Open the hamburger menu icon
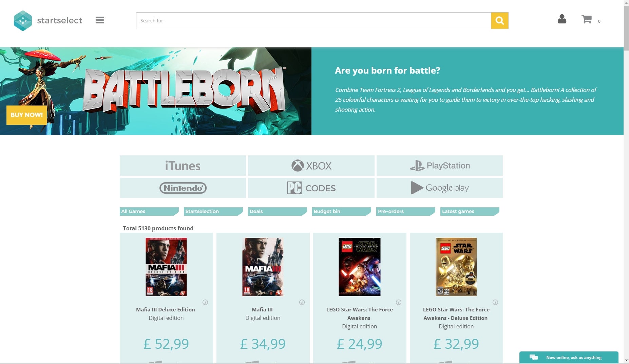Screen dimensions: 629x364 (x=99, y=20)
